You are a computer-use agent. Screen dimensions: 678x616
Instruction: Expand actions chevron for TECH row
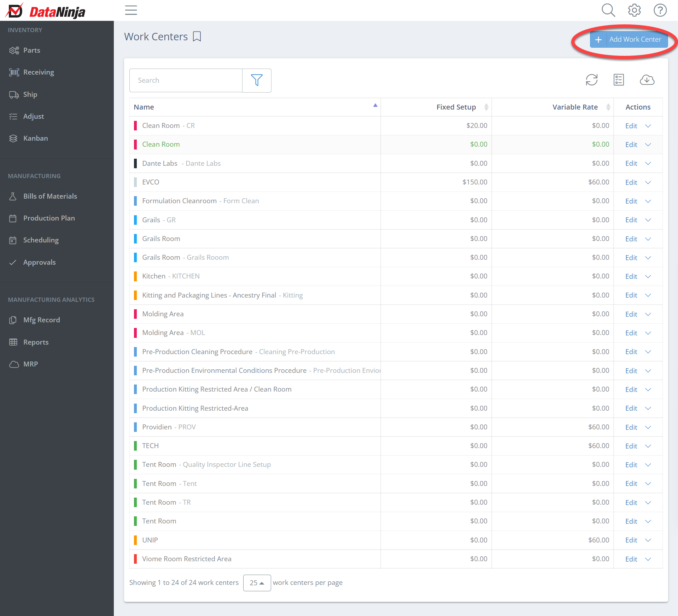point(648,446)
